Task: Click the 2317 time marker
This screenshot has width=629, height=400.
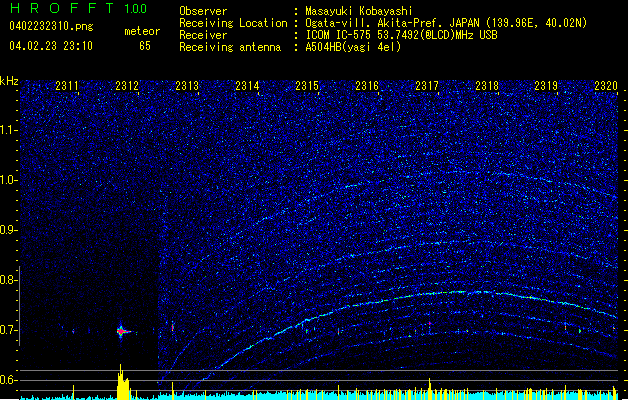Action: [427, 86]
